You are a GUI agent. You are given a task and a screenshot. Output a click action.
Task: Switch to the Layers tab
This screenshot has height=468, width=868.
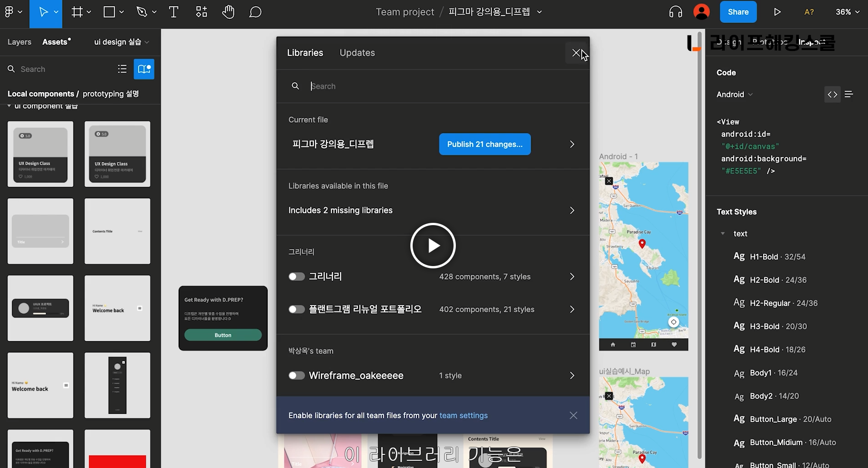[20, 42]
